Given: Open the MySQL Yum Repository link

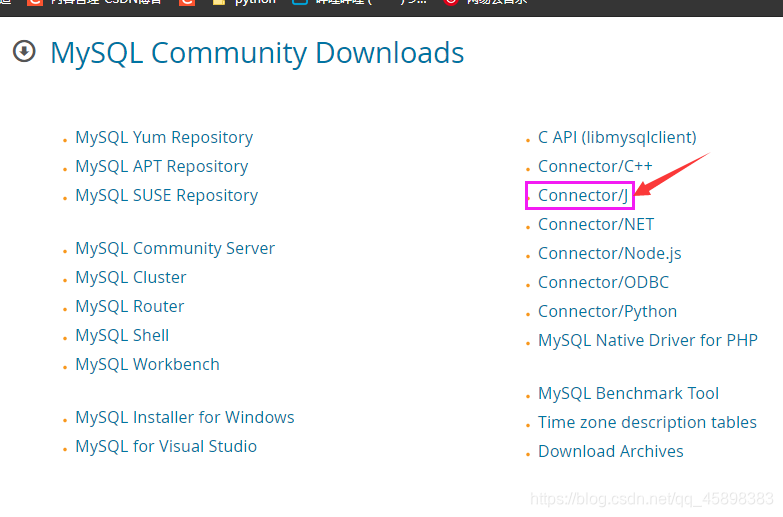Looking at the screenshot, I should (x=164, y=137).
